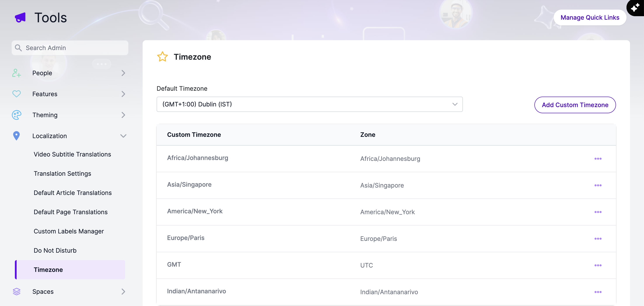Screen dimensions: 644x306
Task: Expand the Features section chevron
Action: coord(123,94)
